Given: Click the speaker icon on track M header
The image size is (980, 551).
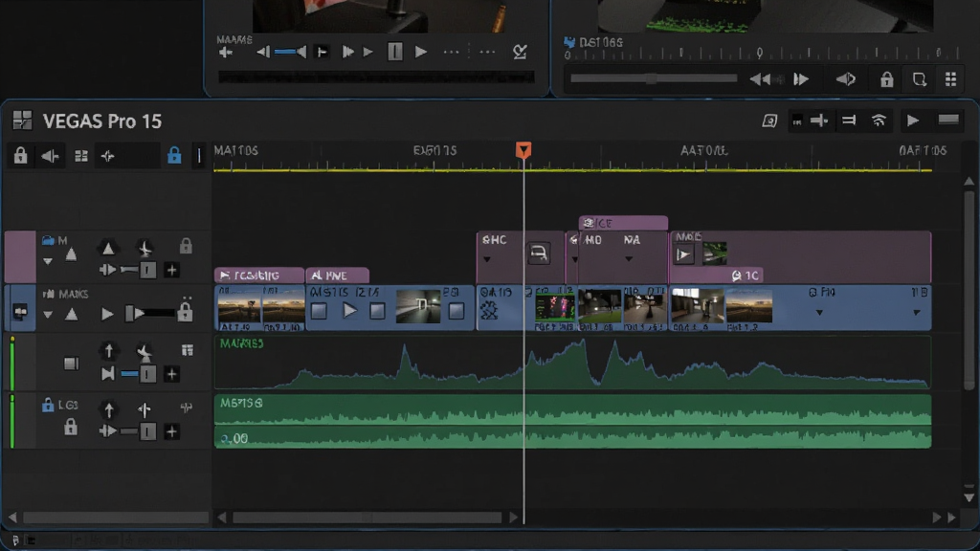Looking at the screenshot, I should coord(107,270).
